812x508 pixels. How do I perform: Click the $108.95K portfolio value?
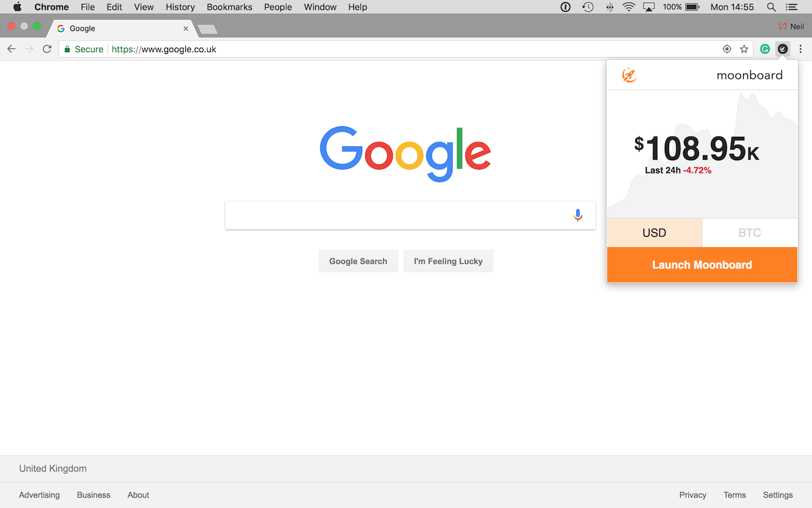(x=697, y=148)
